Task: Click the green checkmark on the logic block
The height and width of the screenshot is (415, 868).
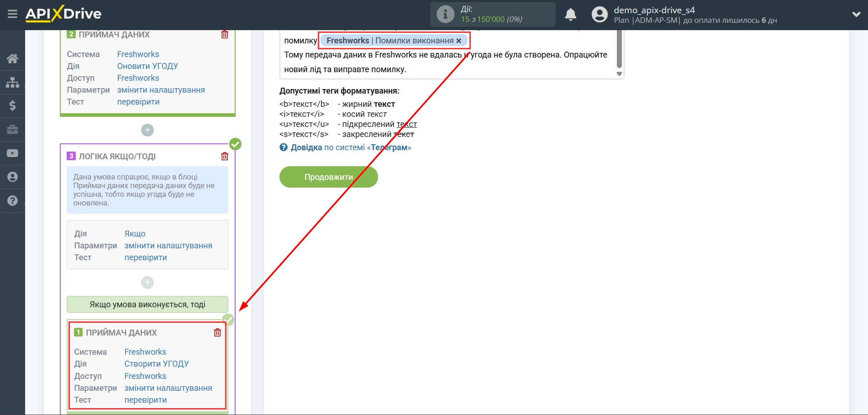Action: pyautogui.click(x=235, y=144)
